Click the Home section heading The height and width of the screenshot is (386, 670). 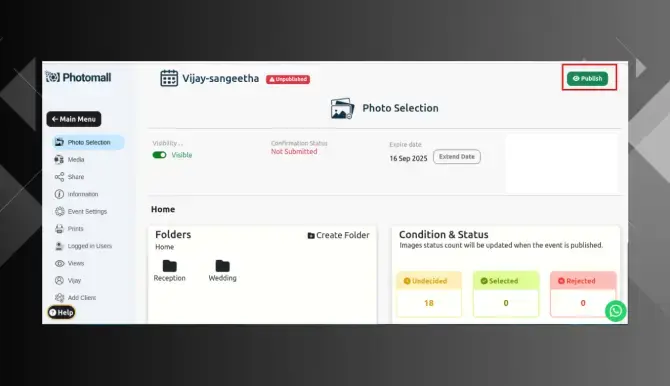[163, 209]
